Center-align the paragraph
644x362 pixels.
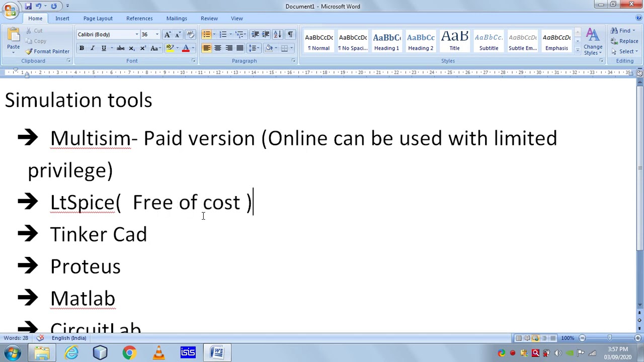218,48
